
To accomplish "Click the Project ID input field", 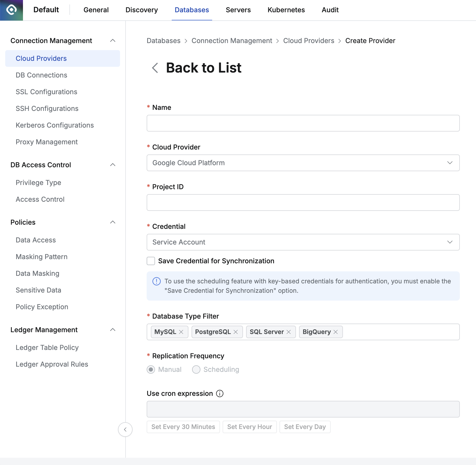I will 303,202.
